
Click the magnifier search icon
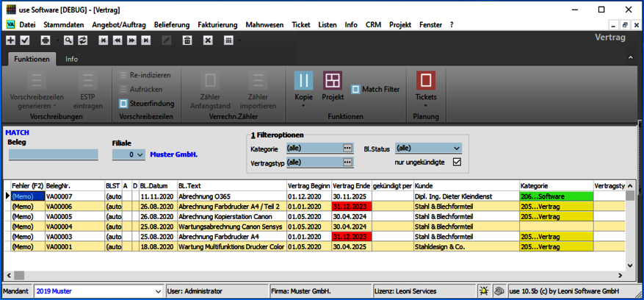(68, 40)
